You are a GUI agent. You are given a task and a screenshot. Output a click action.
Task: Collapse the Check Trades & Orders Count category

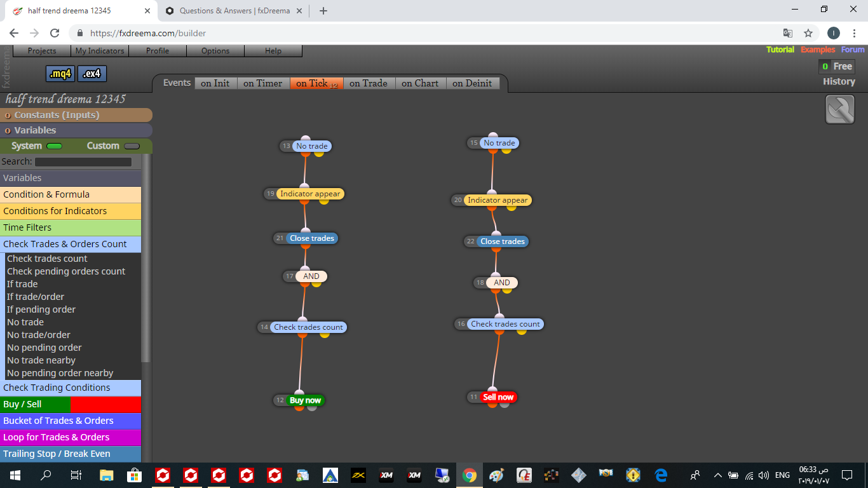pos(71,244)
